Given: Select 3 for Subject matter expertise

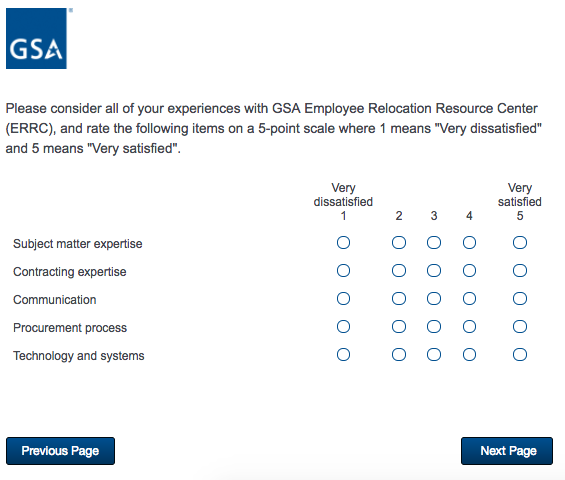Looking at the screenshot, I should pyautogui.click(x=433, y=243).
